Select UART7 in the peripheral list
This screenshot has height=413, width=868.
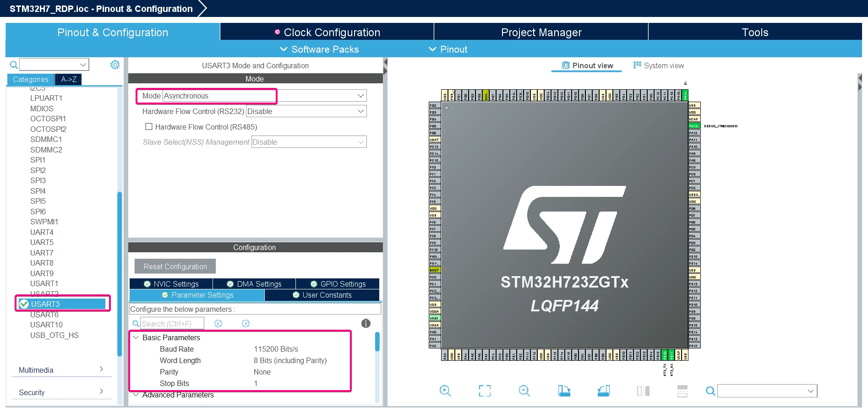(x=42, y=253)
